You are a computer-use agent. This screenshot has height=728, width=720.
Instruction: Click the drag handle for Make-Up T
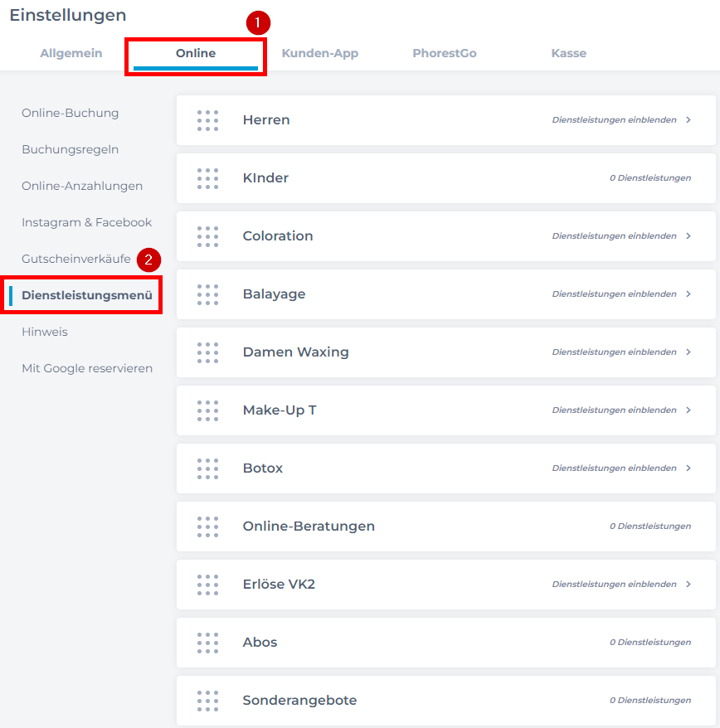click(x=207, y=411)
